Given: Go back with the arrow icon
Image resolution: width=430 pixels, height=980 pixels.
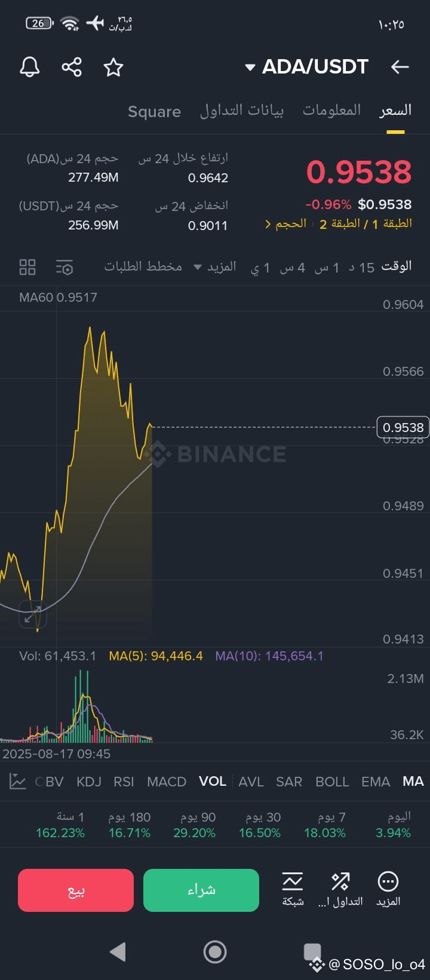Looking at the screenshot, I should click(400, 67).
